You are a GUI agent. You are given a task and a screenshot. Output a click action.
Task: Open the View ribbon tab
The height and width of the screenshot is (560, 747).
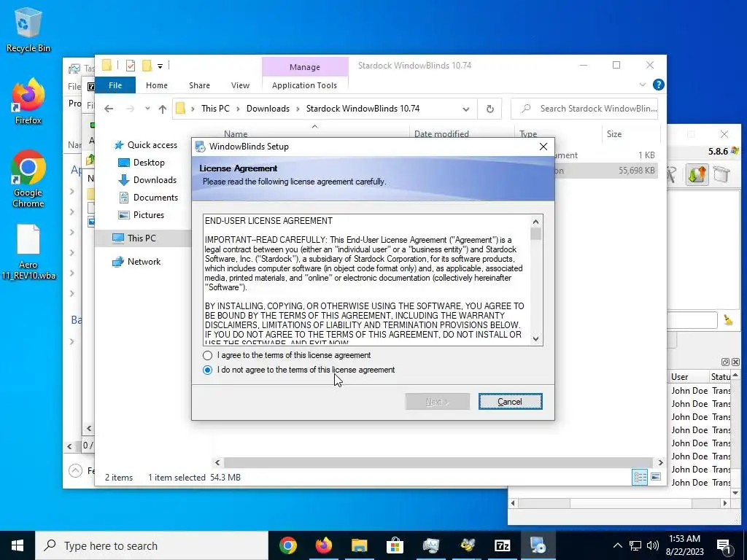(240, 85)
